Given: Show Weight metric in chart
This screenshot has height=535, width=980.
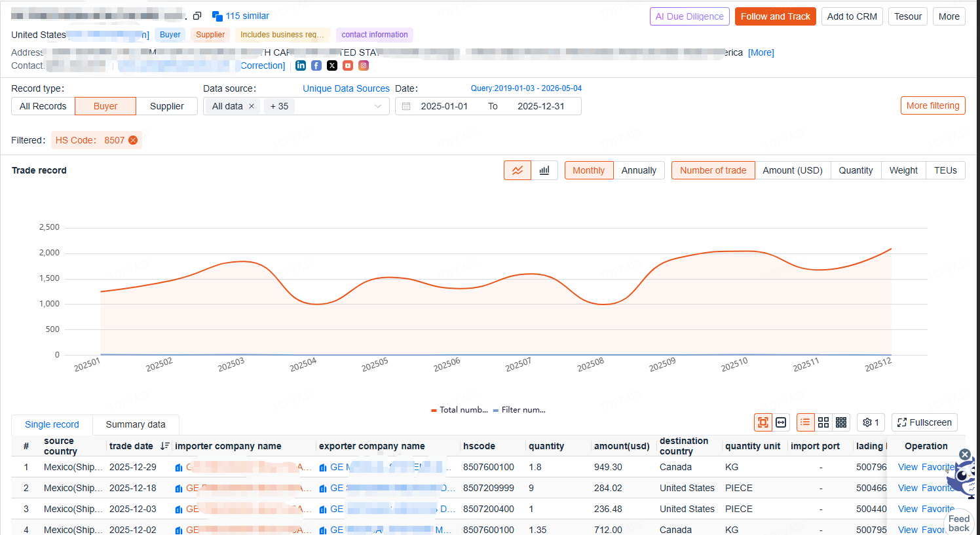Looking at the screenshot, I should click(x=903, y=170).
